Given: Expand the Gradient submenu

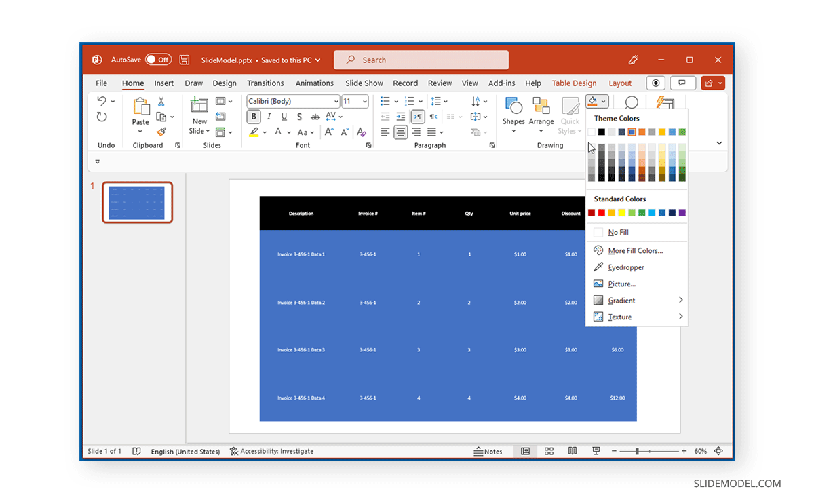Looking at the screenshot, I should (x=680, y=300).
